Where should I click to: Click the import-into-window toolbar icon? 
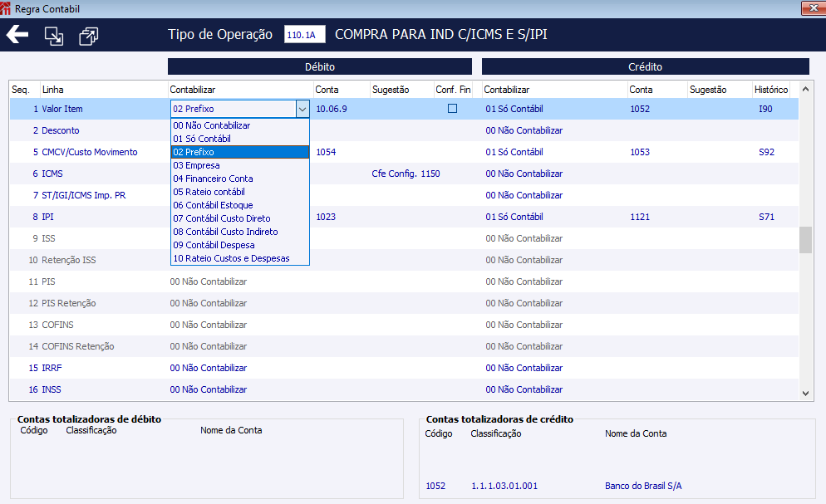53,36
